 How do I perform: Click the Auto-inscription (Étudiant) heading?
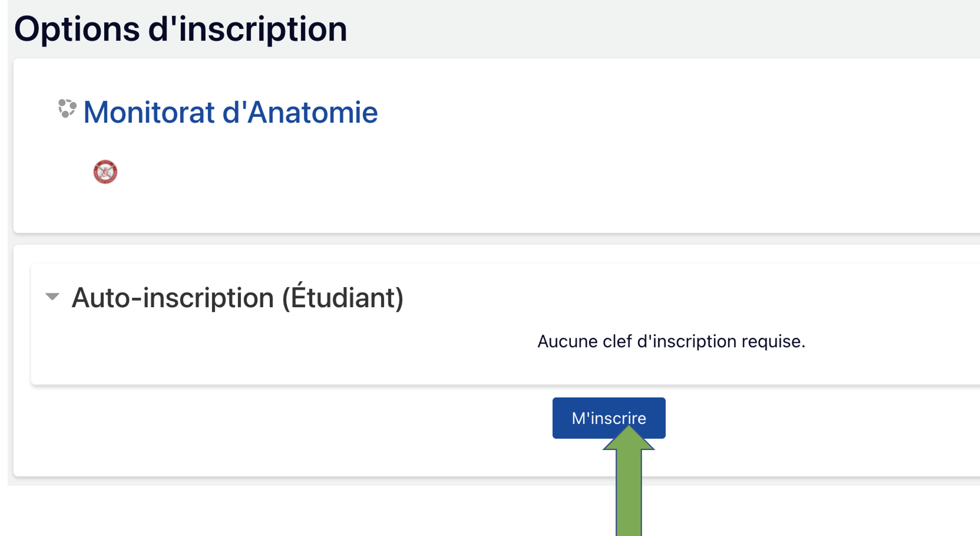point(237,298)
